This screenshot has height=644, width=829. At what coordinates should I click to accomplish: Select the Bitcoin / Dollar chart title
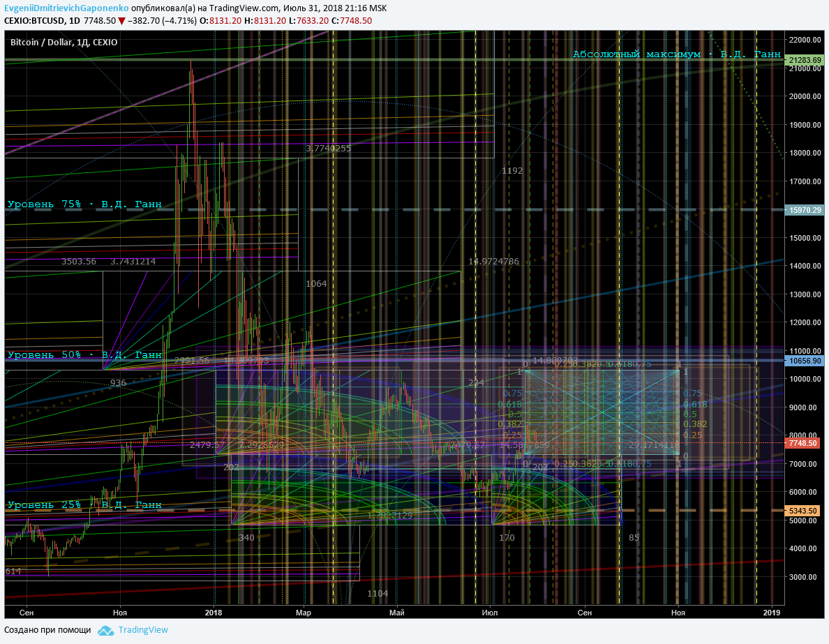point(64,43)
